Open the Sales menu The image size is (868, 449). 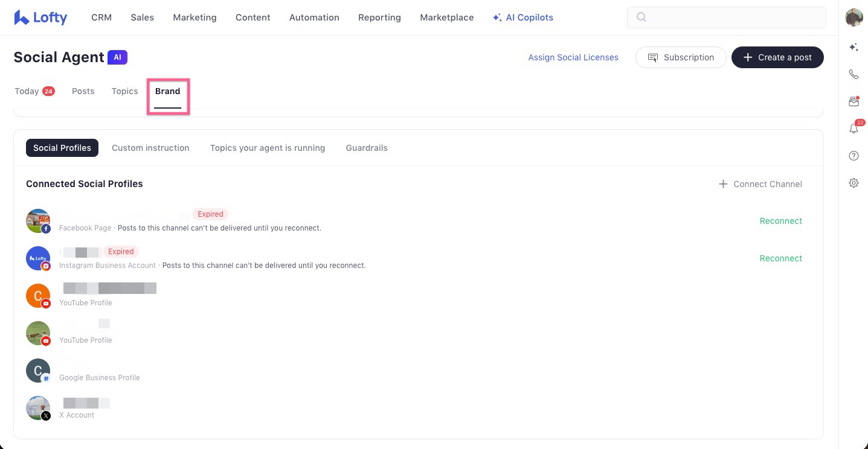pos(142,18)
